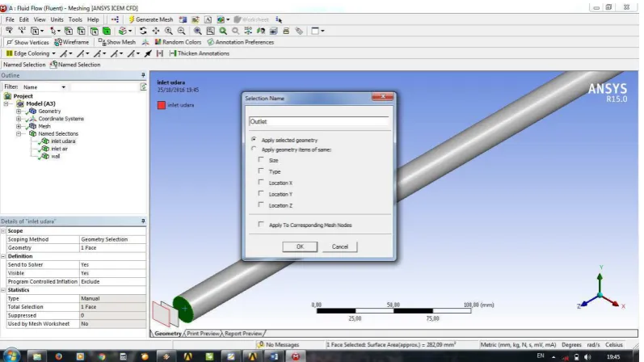Click the Scoping Method Geometry Selection cell

tap(112, 239)
